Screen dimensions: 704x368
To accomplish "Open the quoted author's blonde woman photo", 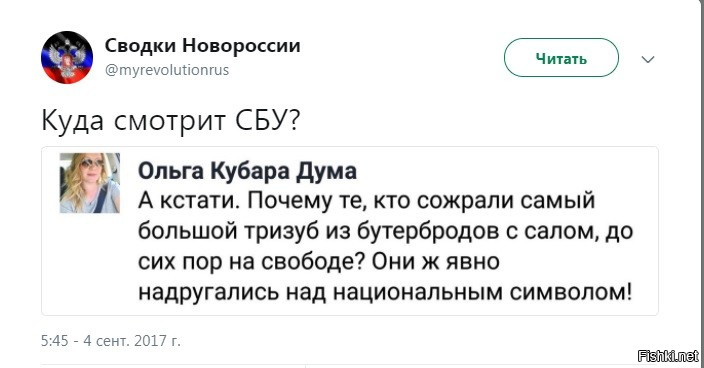I will 90,183.
